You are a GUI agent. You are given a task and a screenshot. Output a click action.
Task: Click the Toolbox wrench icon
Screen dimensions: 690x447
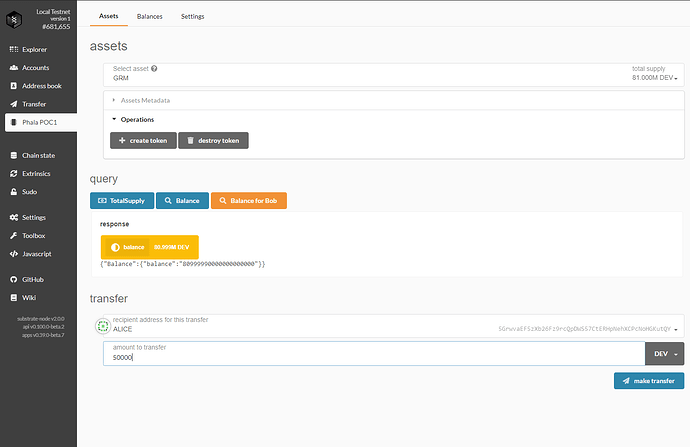tap(14, 236)
